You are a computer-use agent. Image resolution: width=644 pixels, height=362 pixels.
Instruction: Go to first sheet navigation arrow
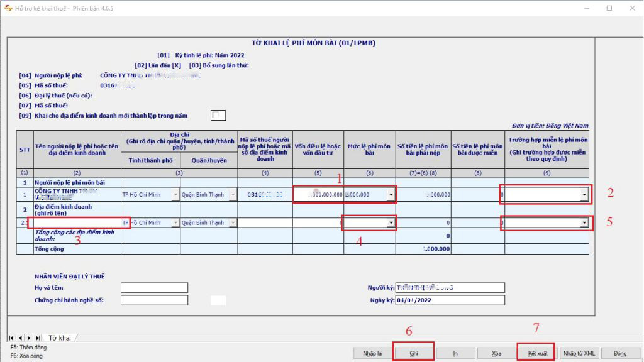click(12, 338)
